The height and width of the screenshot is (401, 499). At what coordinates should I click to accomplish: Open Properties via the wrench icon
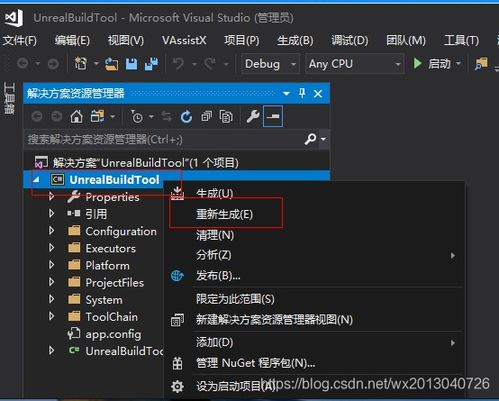click(252, 117)
